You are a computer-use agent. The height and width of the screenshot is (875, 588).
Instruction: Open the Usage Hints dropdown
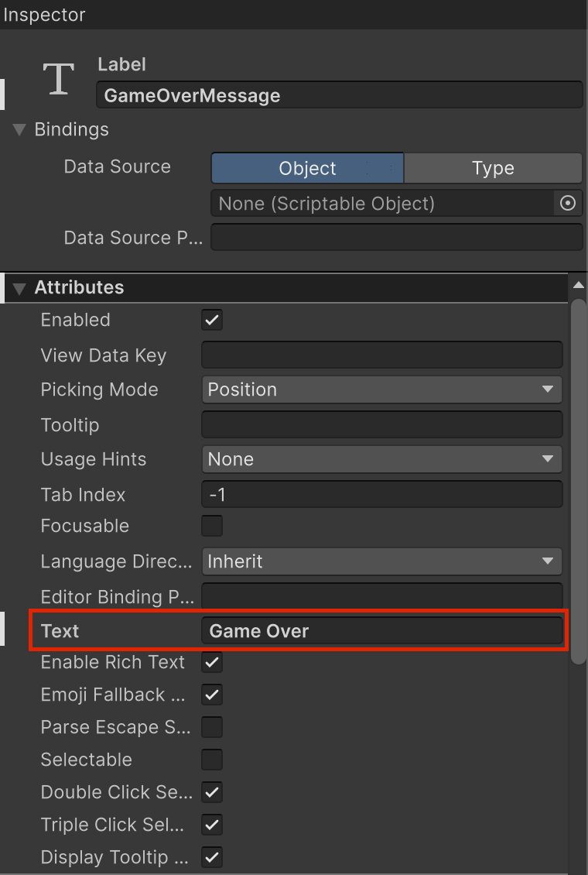(381, 459)
